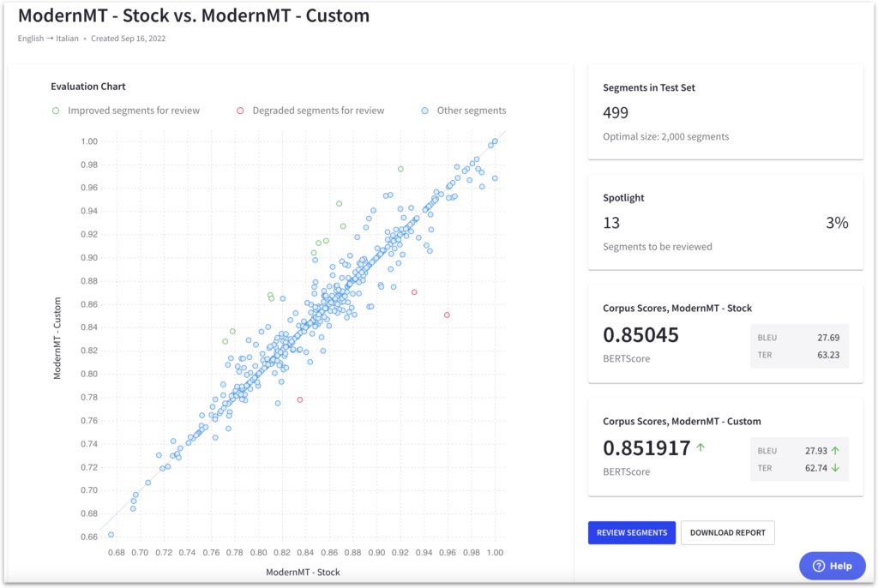Click Segments to be reviewed label
878x588 pixels.
(x=658, y=247)
